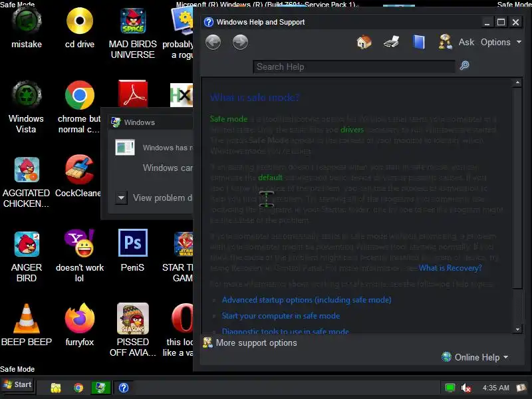Screen dimensions: 532x399
Task: Click Chrome icon in taskbar
Action: (x=78, y=388)
